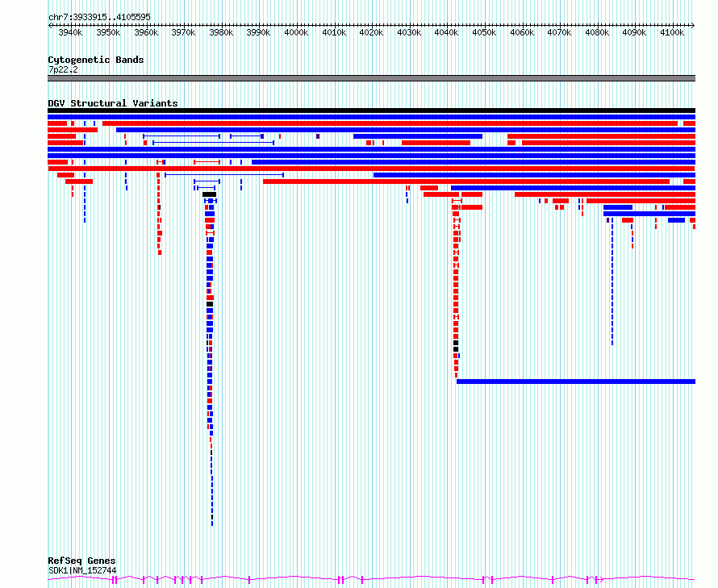Viewport: 718px width, 588px height.
Task: Select the 4070k ruler label
Action: point(560,32)
